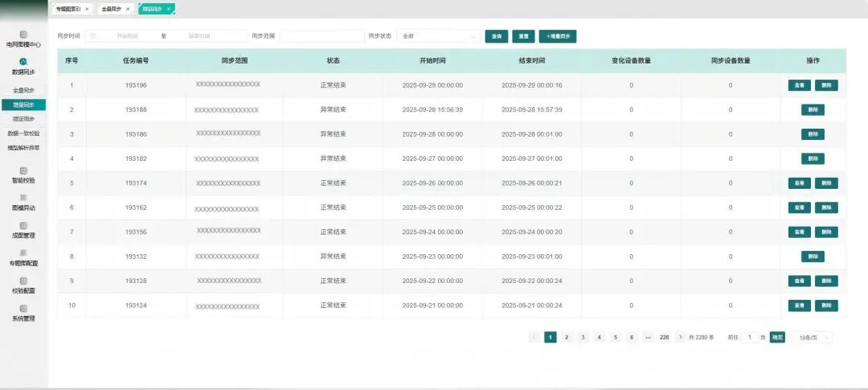Delete task 193196
This screenshot has height=390, width=868.
click(826, 85)
